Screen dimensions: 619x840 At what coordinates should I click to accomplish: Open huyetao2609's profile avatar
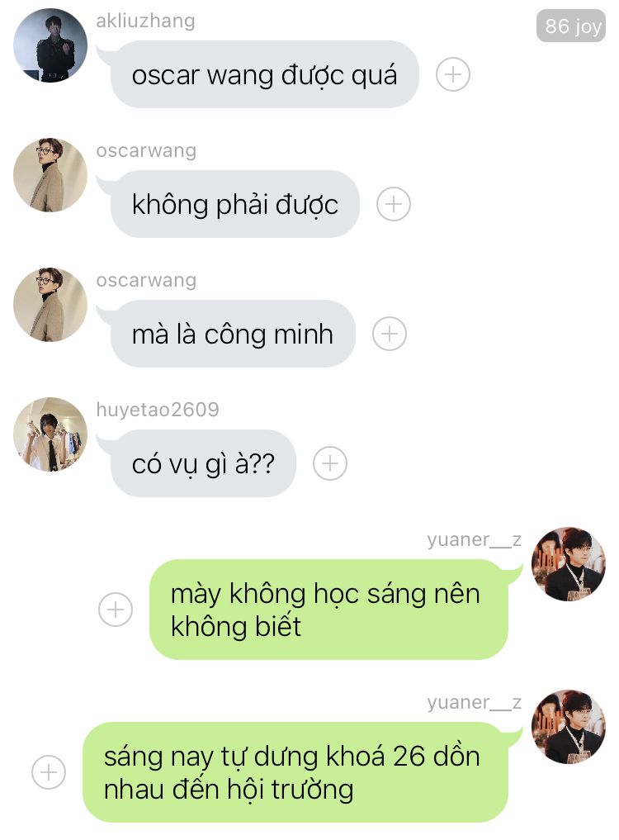tap(50, 434)
